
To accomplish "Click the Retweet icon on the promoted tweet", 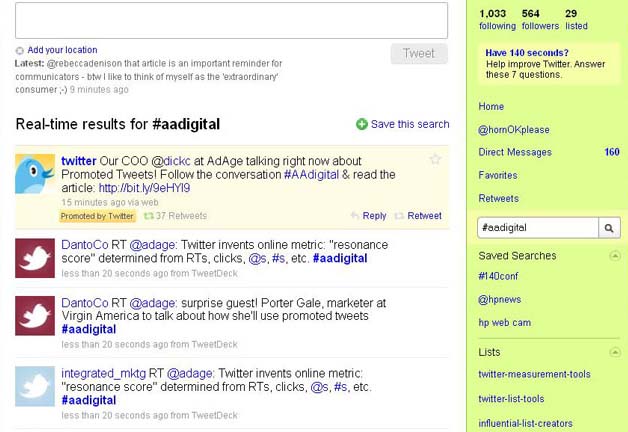I will click(399, 216).
